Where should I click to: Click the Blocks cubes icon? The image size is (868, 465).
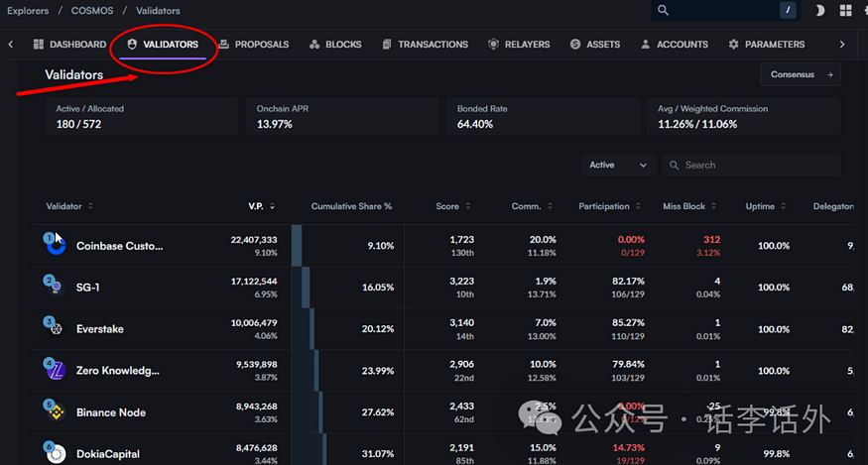[314, 45]
